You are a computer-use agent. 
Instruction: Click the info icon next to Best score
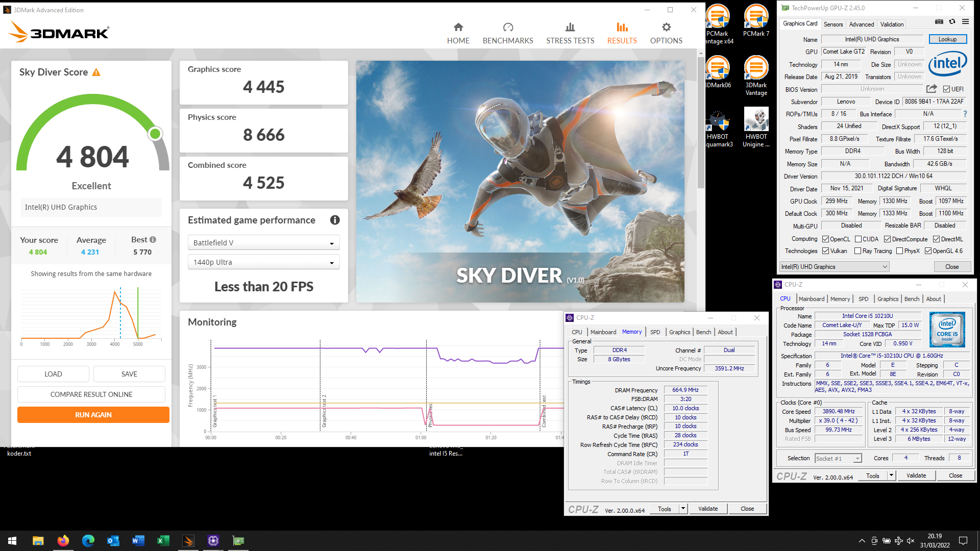[153, 239]
